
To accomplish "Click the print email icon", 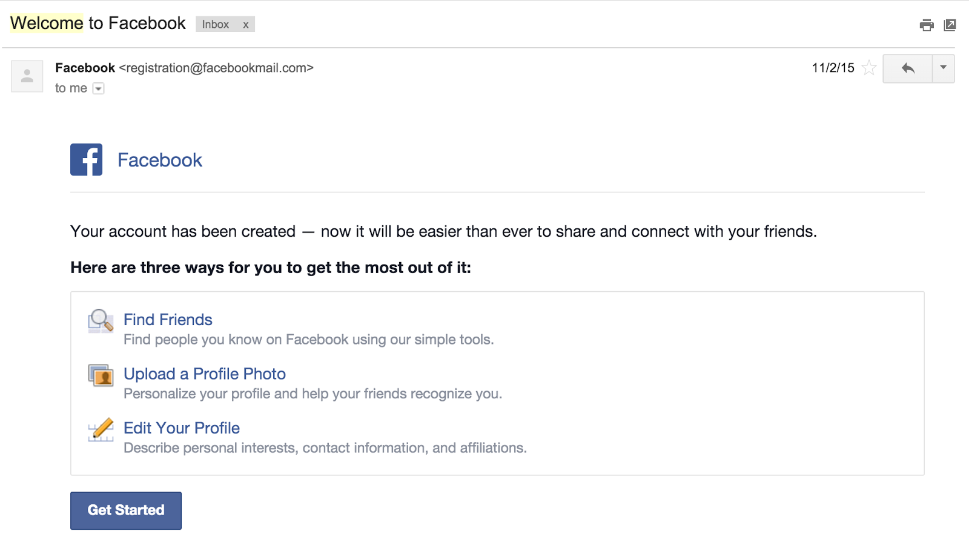I will click(x=926, y=25).
